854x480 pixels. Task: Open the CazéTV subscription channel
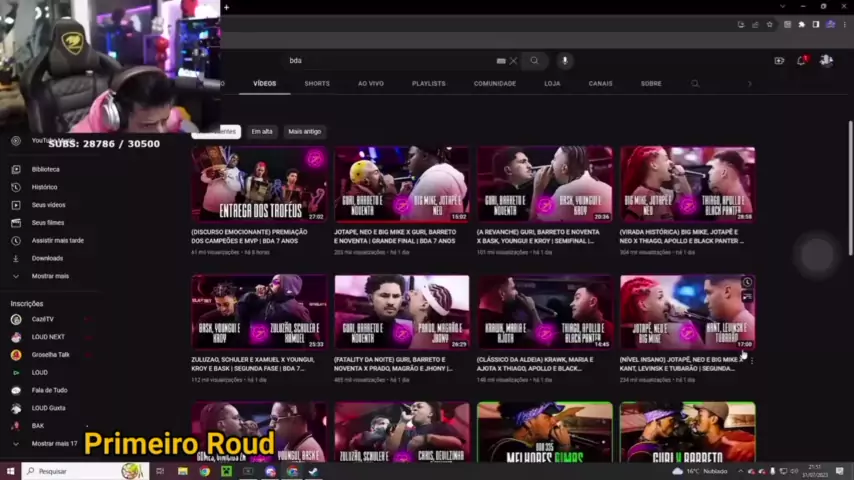(43, 319)
